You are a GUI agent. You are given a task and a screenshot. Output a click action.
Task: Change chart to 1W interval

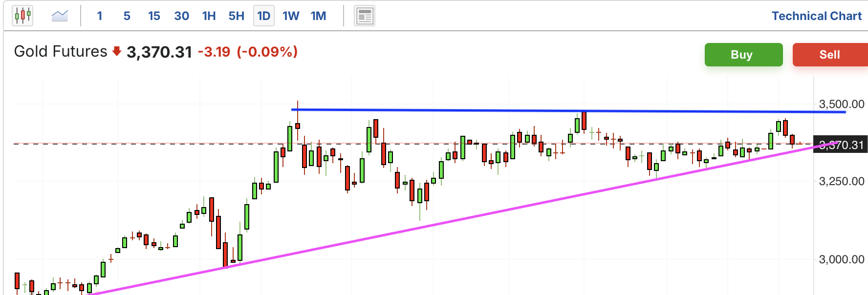coord(291,16)
